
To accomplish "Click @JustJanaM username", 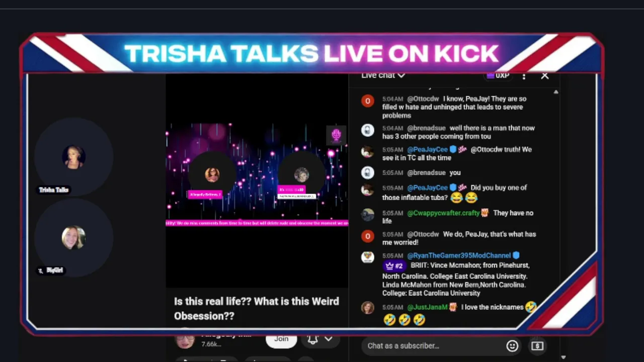I will coord(427,307).
